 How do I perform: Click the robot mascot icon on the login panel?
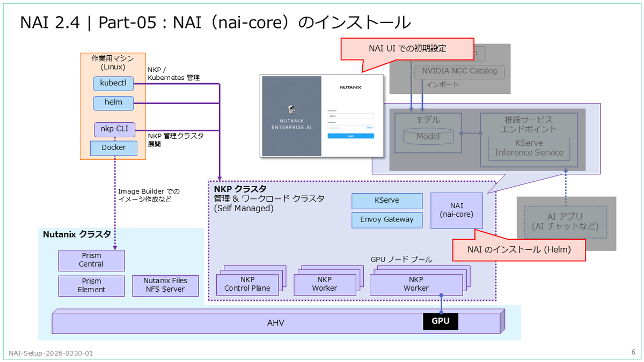coord(291,110)
